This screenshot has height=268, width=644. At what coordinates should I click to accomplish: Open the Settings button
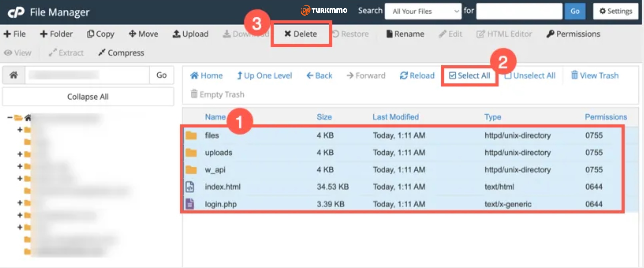(x=615, y=11)
